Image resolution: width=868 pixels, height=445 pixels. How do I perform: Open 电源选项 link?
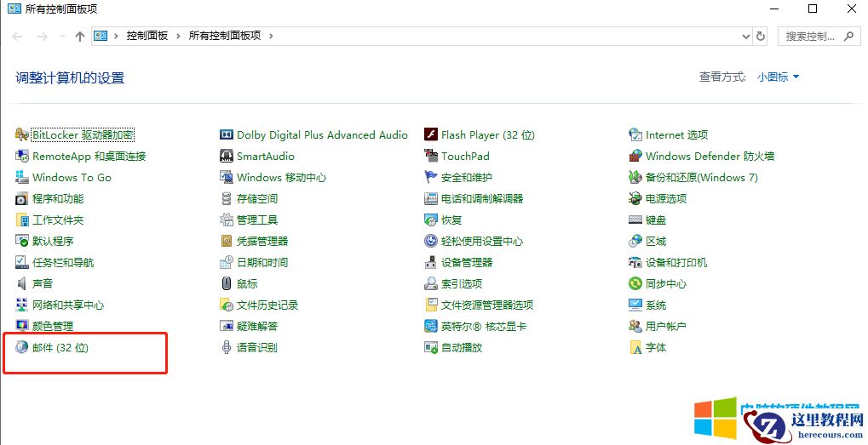(666, 198)
